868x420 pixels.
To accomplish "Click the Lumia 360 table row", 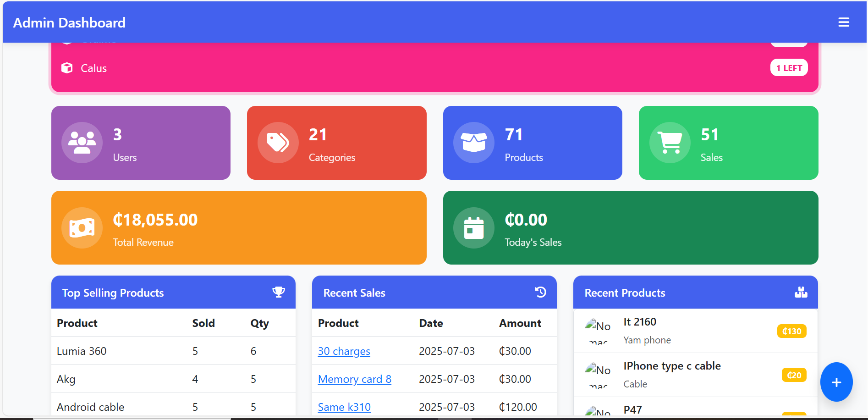I will tap(173, 351).
